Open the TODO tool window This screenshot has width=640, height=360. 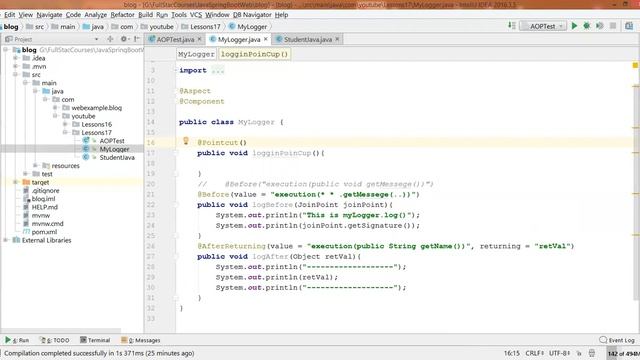[55, 340]
